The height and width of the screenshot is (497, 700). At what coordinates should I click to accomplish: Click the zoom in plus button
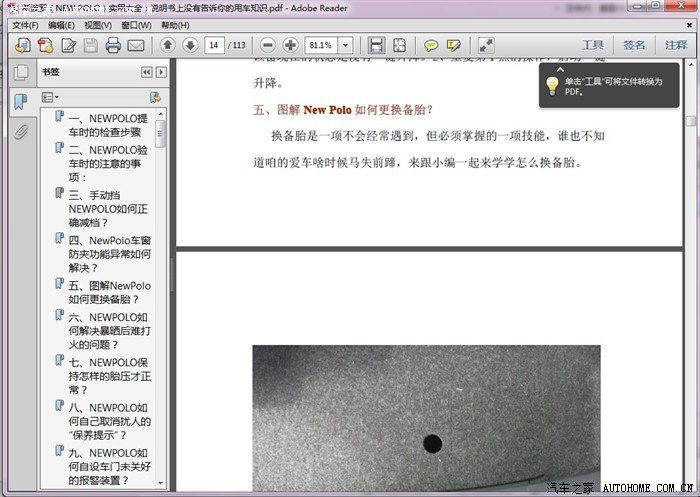(x=290, y=45)
